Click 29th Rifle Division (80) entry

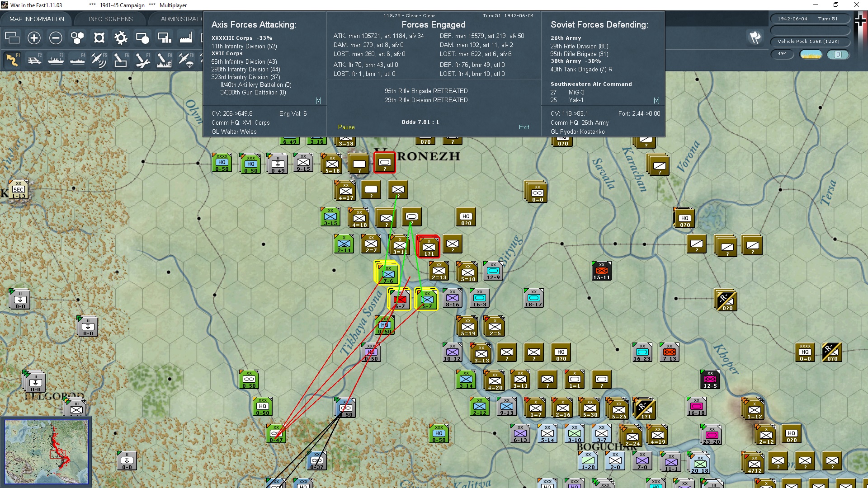click(579, 46)
